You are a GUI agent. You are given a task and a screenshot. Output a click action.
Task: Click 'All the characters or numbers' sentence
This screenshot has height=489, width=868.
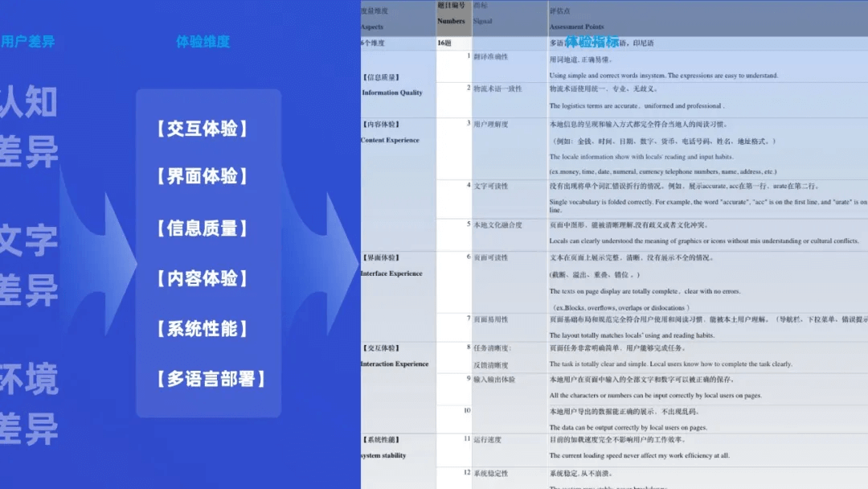[x=656, y=396]
